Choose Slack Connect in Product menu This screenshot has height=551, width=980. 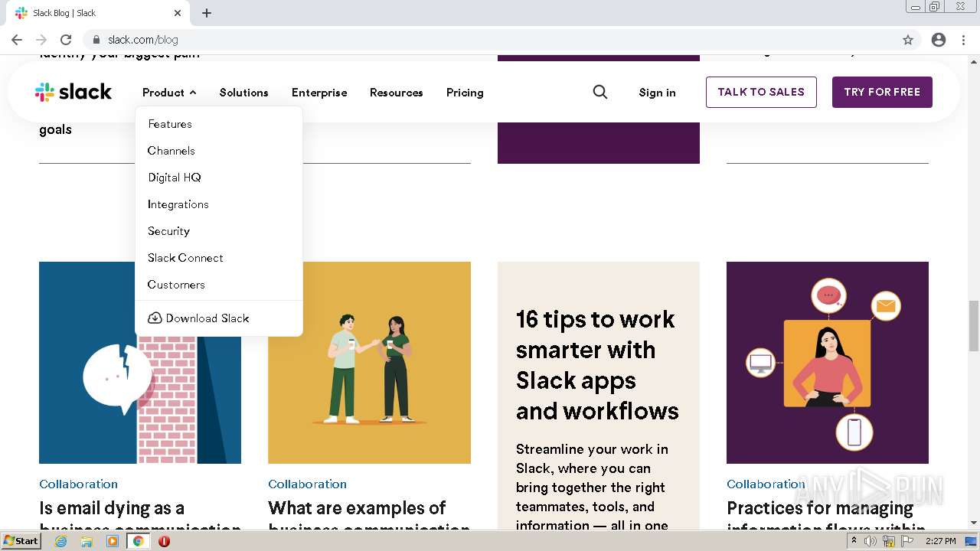185,258
